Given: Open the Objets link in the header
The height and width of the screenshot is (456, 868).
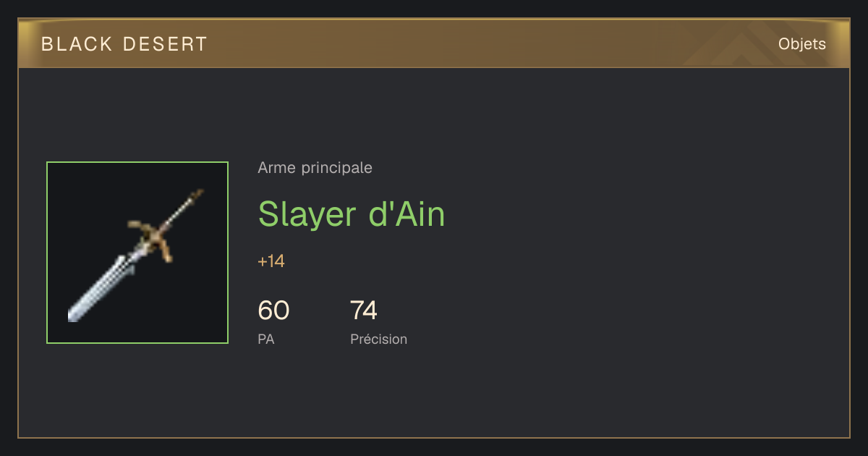Looking at the screenshot, I should tap(801, 44).
